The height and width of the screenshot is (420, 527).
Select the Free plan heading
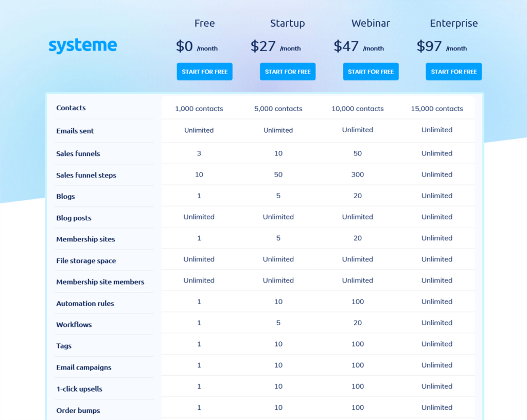tap(205, 23)
